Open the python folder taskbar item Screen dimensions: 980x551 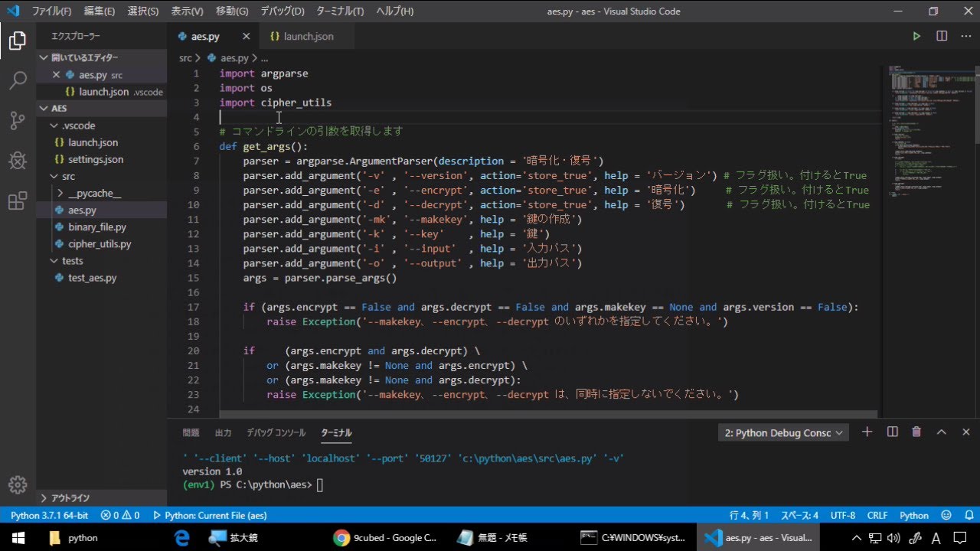pos(74,538)
